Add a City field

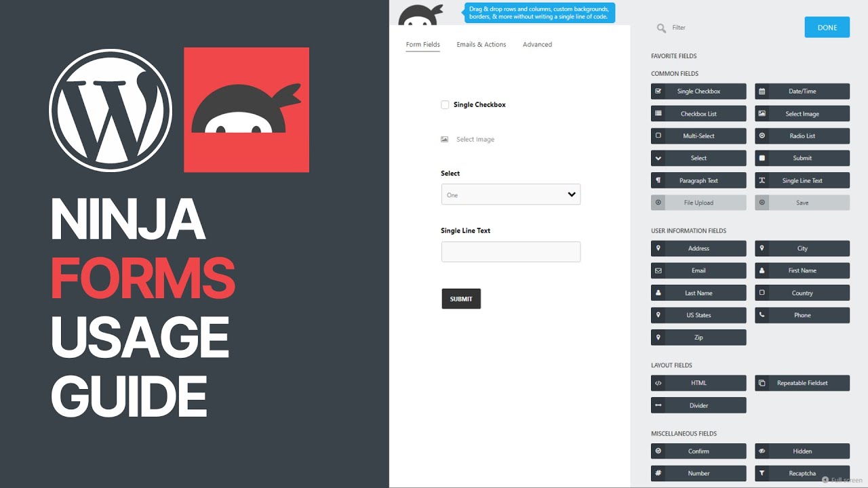pyautogui.click(x=802, y=249)
